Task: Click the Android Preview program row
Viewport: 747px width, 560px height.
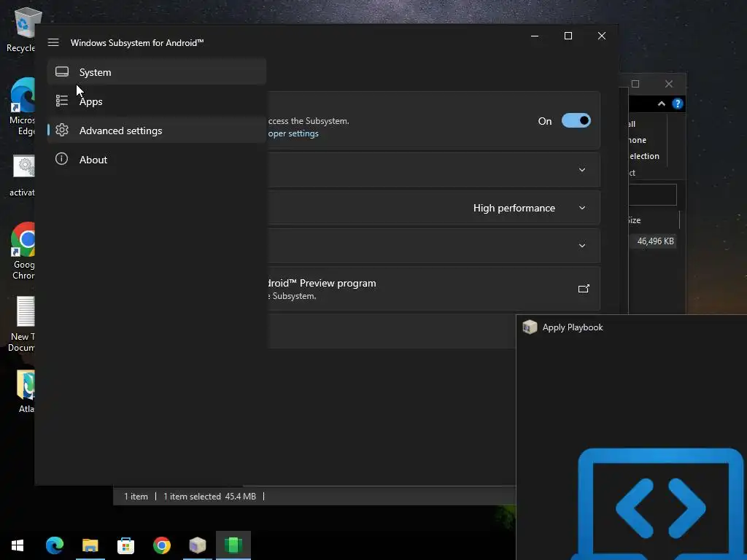Action: pos(433,289)
